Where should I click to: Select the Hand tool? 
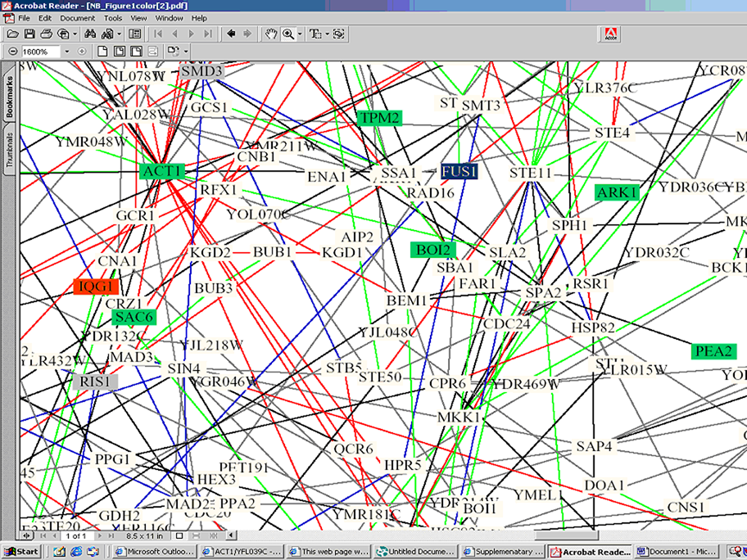click(x=271, y=34)
